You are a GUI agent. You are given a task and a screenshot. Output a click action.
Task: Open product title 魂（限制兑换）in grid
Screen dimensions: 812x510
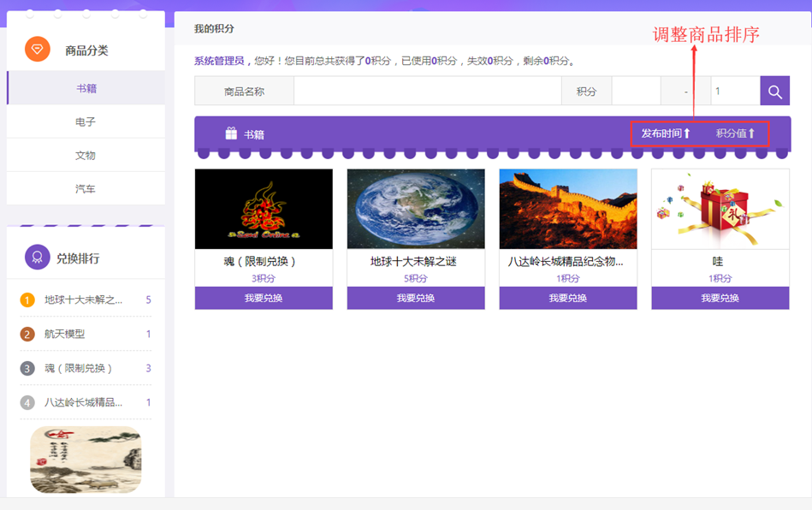click(x=260, y=262)
